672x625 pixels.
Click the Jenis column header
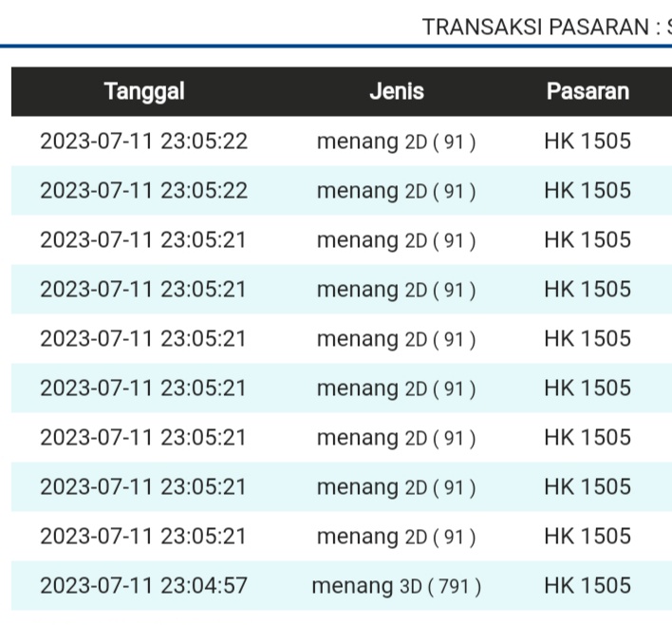(x=397, y=92)
